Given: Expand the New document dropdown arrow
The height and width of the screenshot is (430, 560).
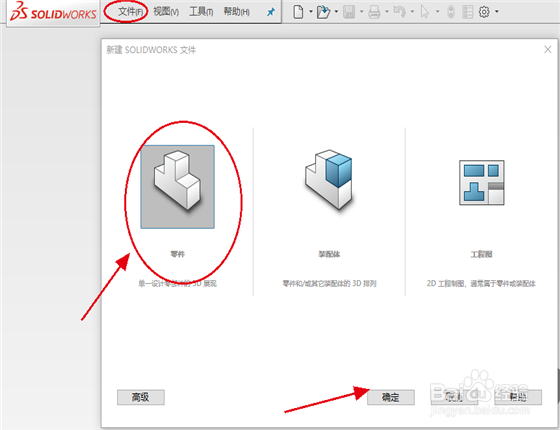Looking at the screenshot, I should point(311,12).
